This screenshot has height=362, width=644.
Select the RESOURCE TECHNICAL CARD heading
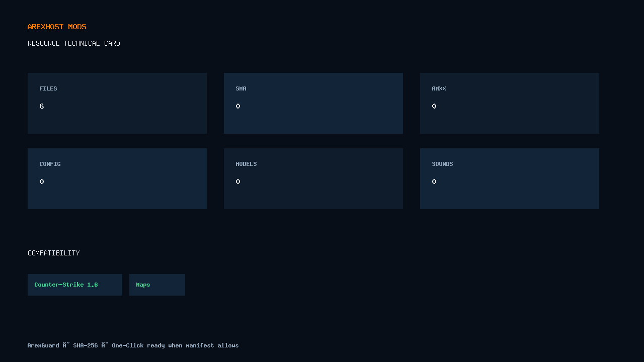pyautogui.click(x=74, y=43)
